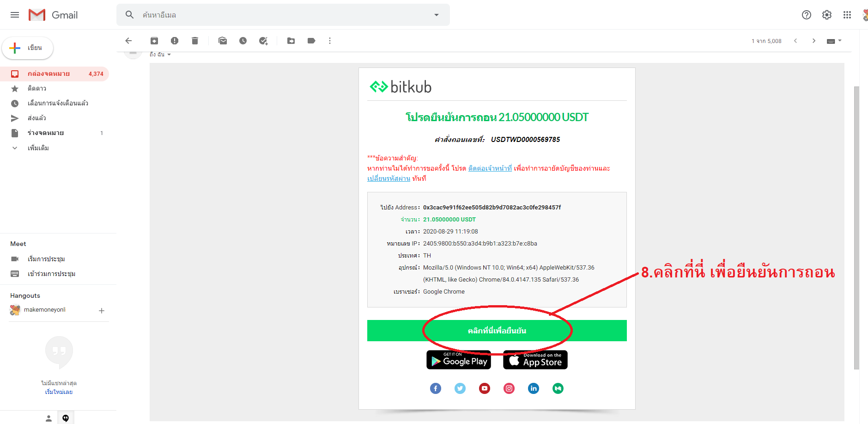
Task: Apply a label with the label icon
Action: tap(311, 41)
